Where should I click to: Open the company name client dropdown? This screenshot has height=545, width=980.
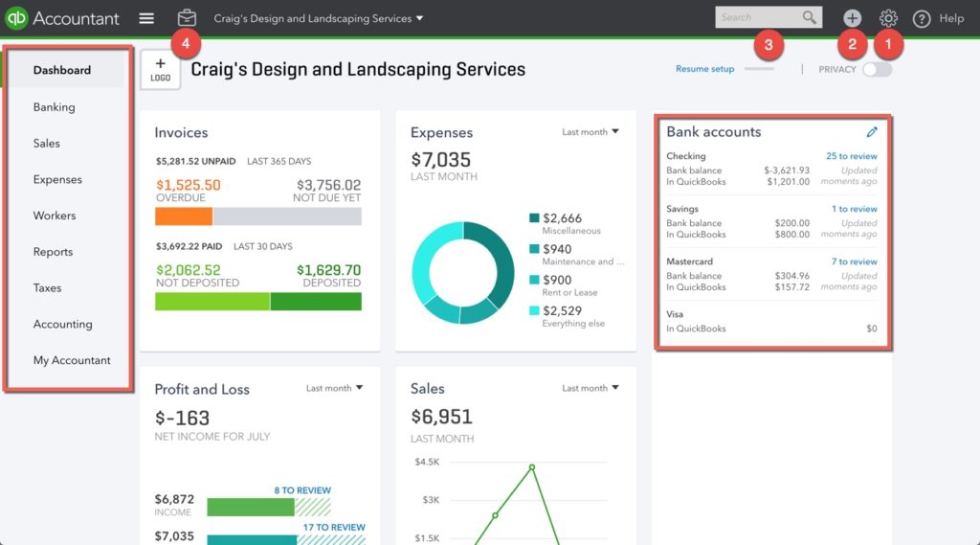pos(318,18)
